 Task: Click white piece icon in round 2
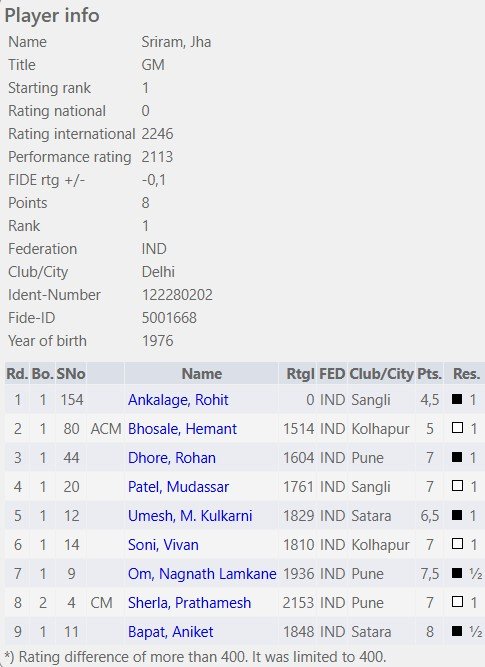tap(457, 428)
